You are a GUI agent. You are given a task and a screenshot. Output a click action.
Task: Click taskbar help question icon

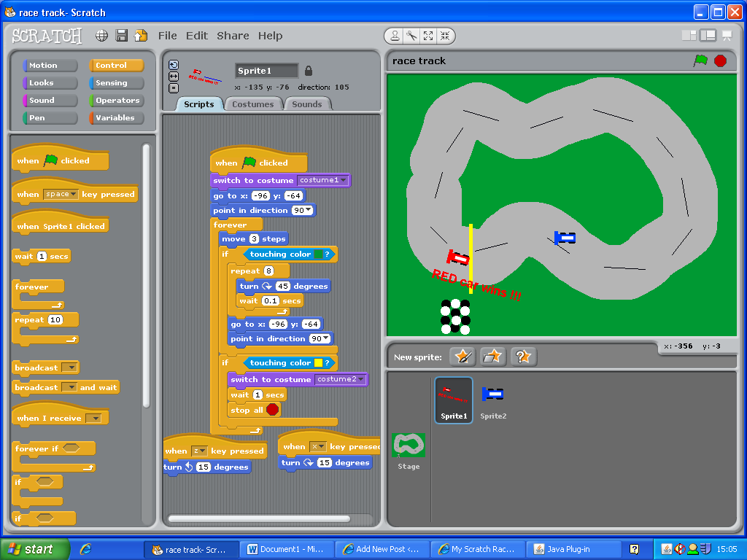[x=634, y=549]
